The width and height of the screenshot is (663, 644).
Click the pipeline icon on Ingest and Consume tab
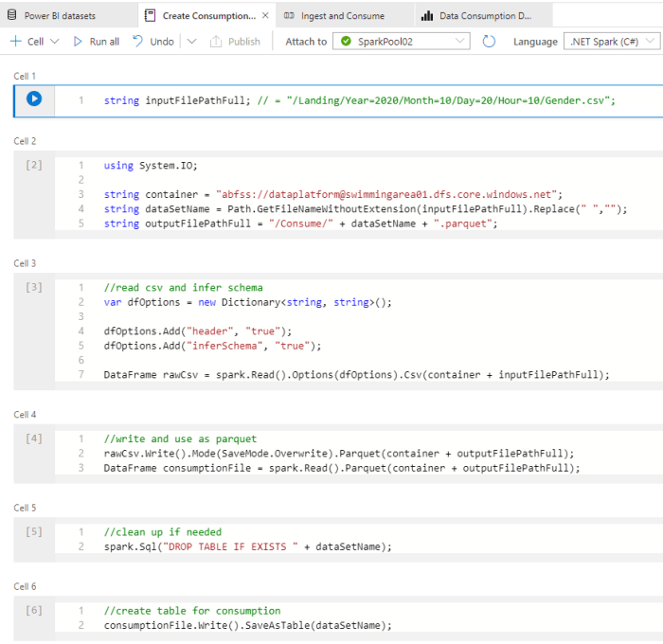tap(289, 16)
